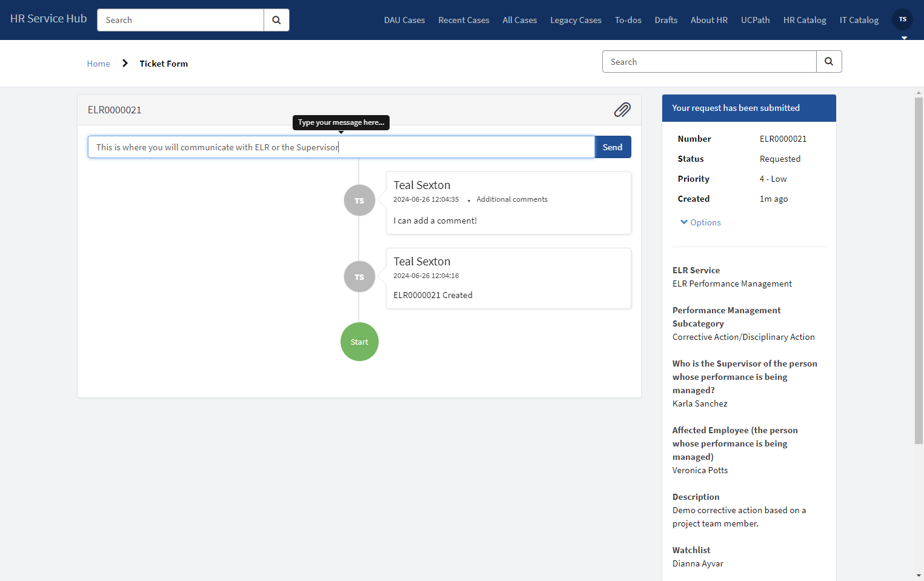Expand the Options section
The height and width of the screenshot is (581, 924).
coord(701,222)
